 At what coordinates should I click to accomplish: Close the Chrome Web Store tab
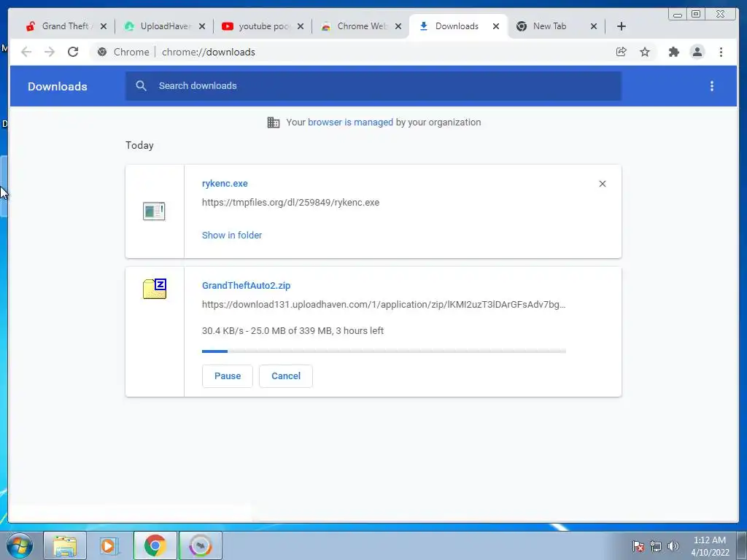398,26
